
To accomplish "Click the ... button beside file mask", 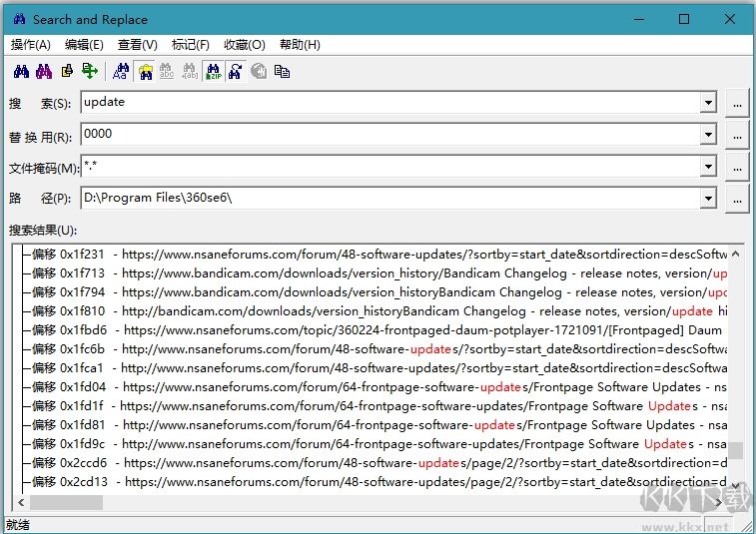I will click(737, 168).
